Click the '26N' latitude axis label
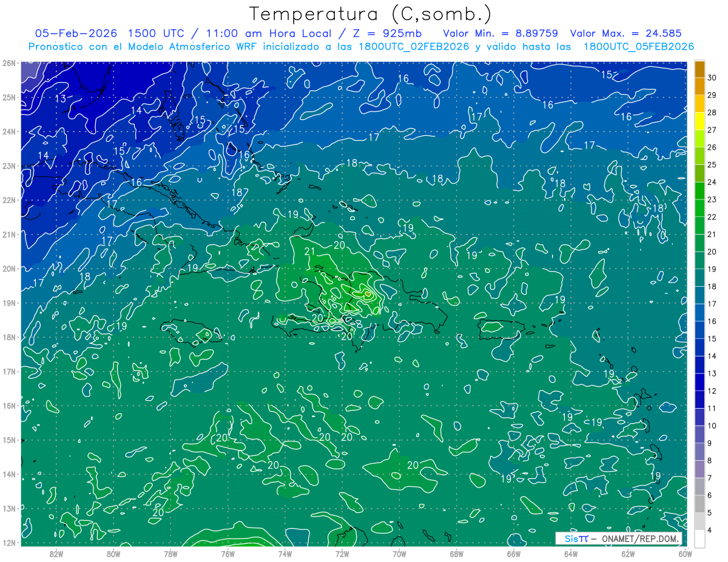The width and height of the screenshot is (728, 562). (9, 63)
